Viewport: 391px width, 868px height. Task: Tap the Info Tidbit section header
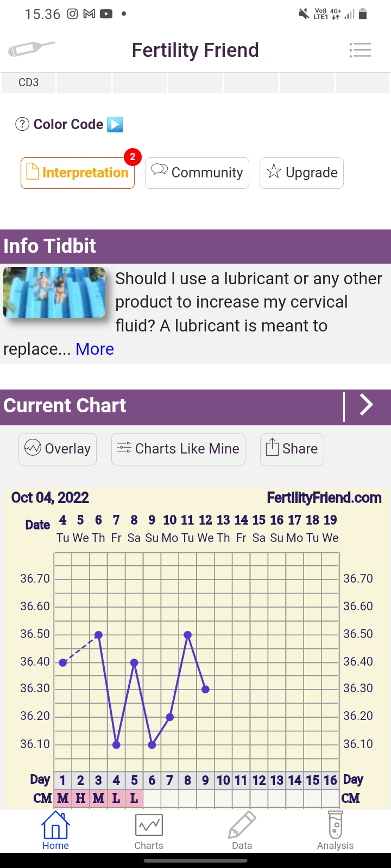(195, 246)
